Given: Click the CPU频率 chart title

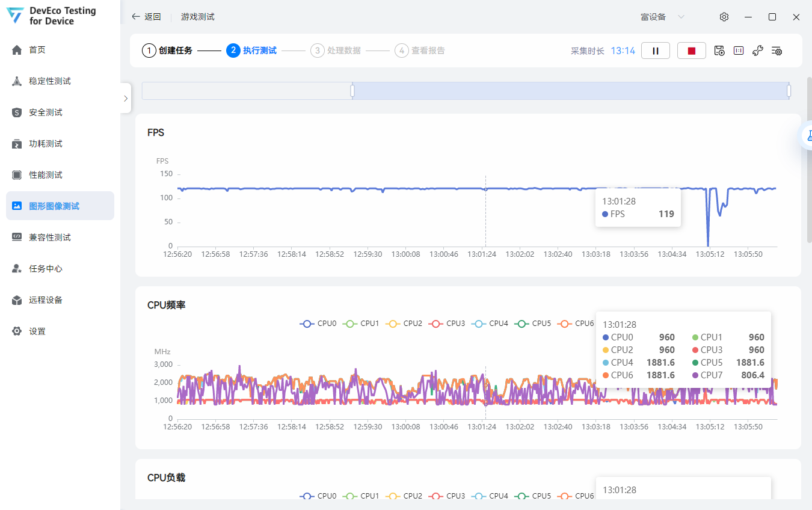Looking at the screenshot, I should pos(167,305).
